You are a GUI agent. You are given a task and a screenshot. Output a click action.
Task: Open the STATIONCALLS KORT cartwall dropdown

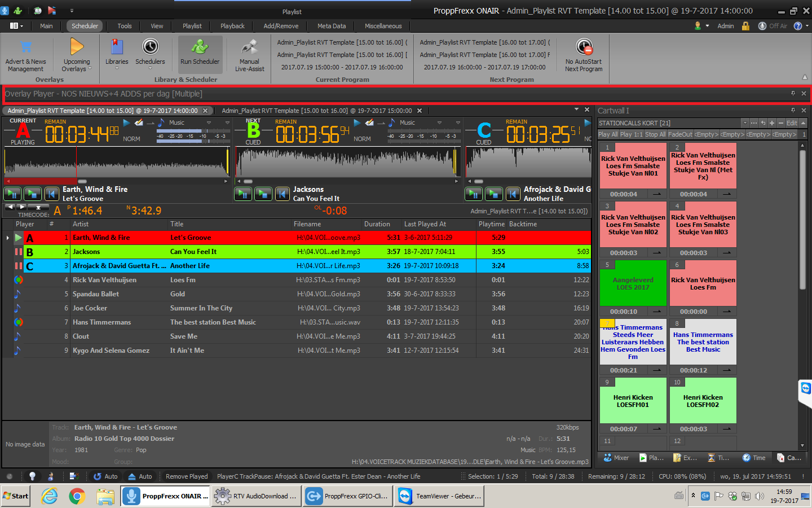[744, 123]
